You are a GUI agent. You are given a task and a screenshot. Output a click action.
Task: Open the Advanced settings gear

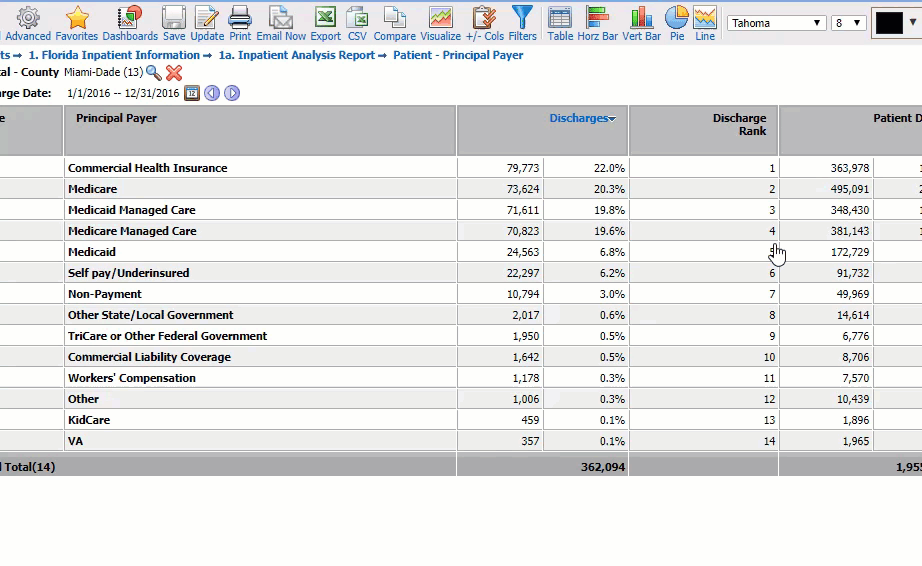[28, 24]
